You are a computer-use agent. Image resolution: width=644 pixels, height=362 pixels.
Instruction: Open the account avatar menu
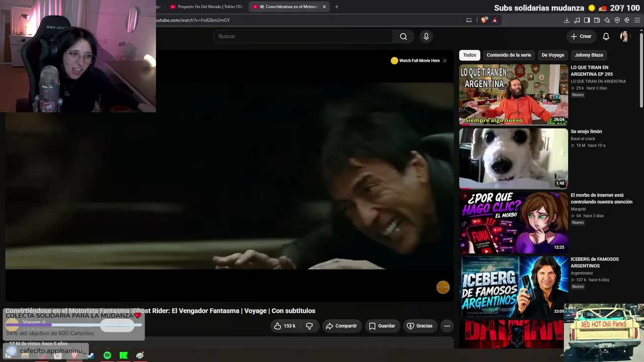625,36
